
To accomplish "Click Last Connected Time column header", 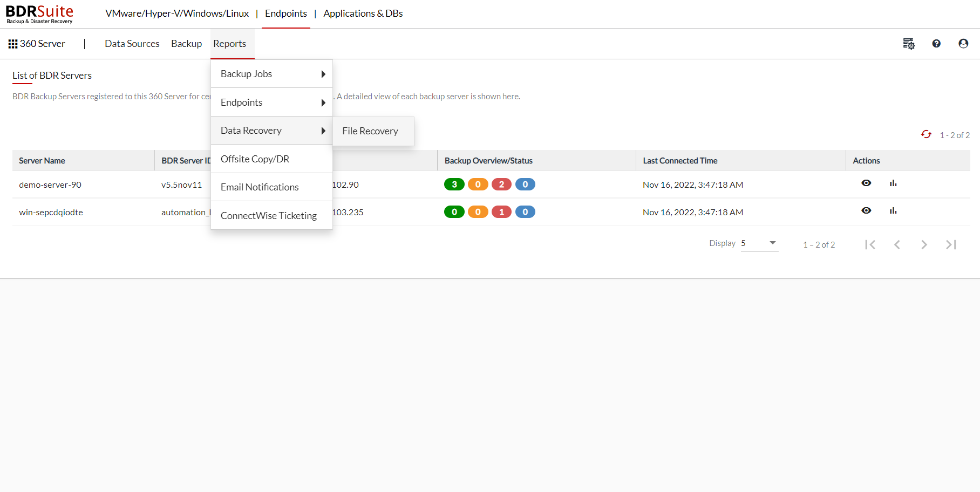I will (x=680, y=161).
